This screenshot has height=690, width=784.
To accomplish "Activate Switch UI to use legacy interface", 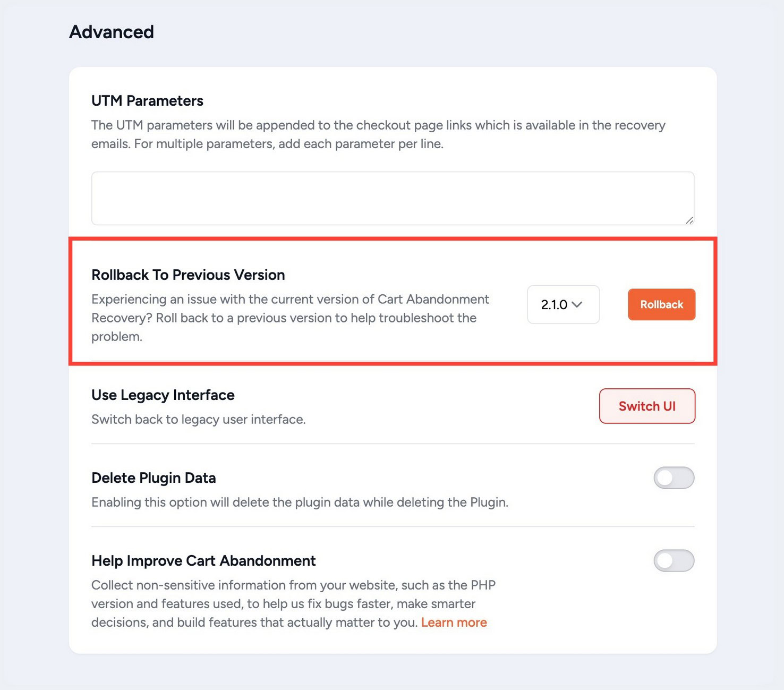I will click(647, 406).
